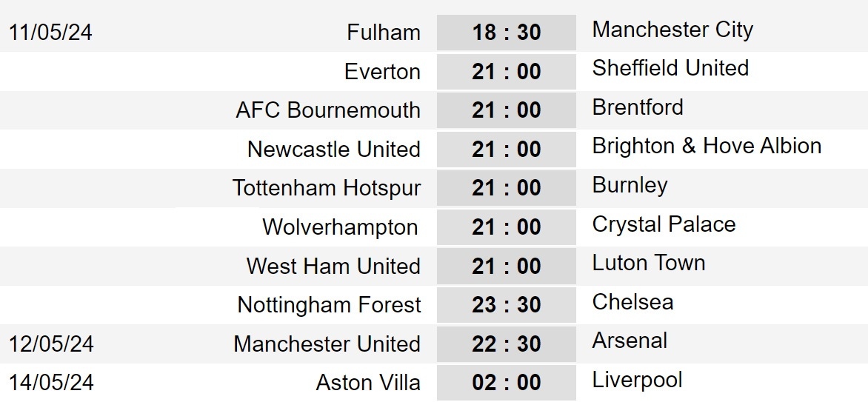Open the Fulham team link
Image resolution: width=868 pixels, height=402 pixels.
pyautogui.click(x=384, y=32)
